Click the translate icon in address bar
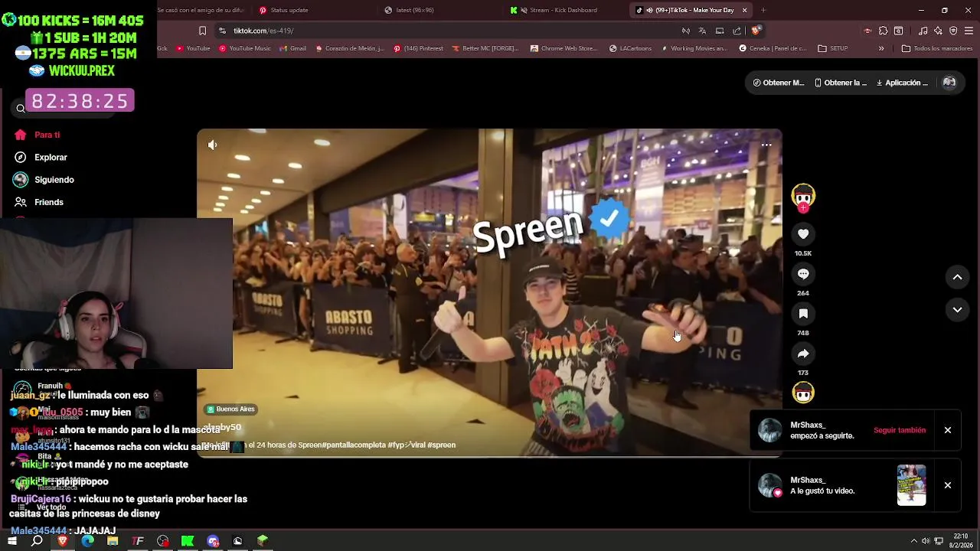Viewport: 980px width, 551px height. 702,31
